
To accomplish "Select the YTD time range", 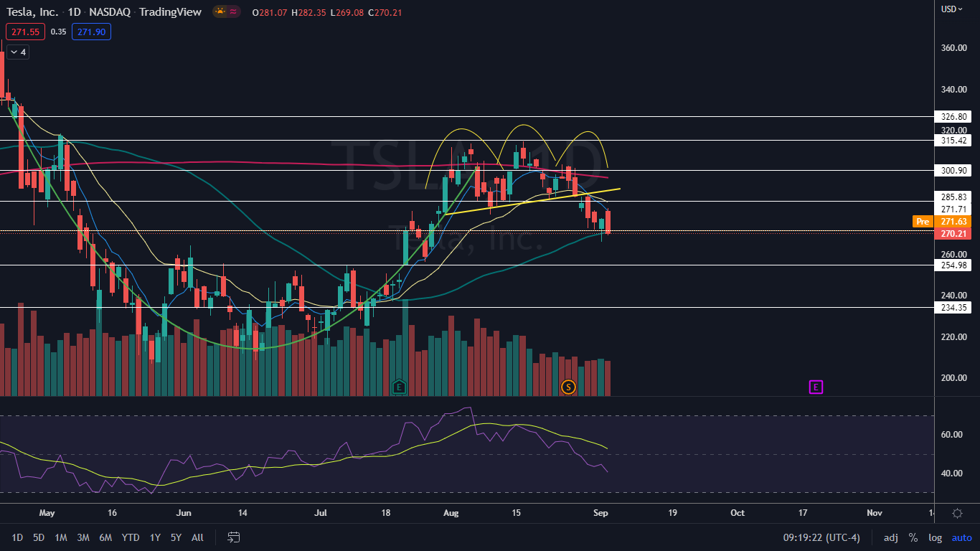I will (x=131, y=537).
